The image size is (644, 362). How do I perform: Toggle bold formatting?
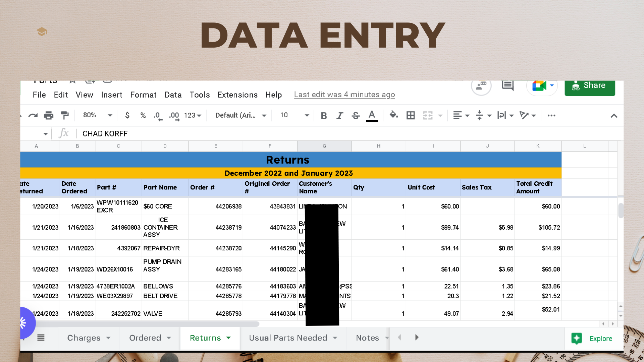[x=324, y=116]
